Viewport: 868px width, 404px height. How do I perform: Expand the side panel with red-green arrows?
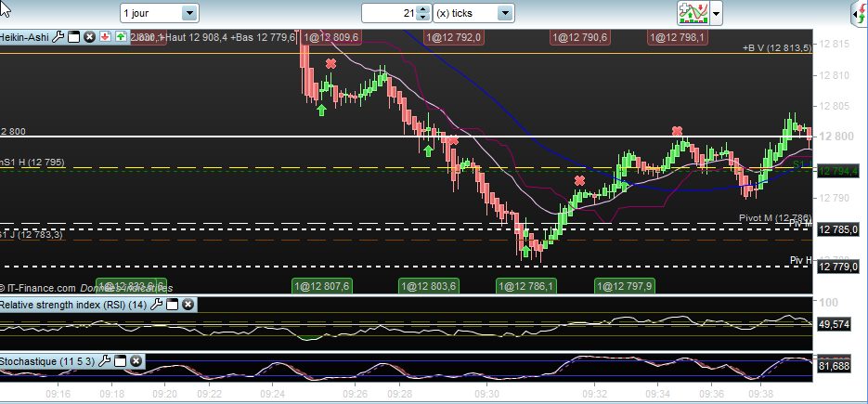[860, 13]
